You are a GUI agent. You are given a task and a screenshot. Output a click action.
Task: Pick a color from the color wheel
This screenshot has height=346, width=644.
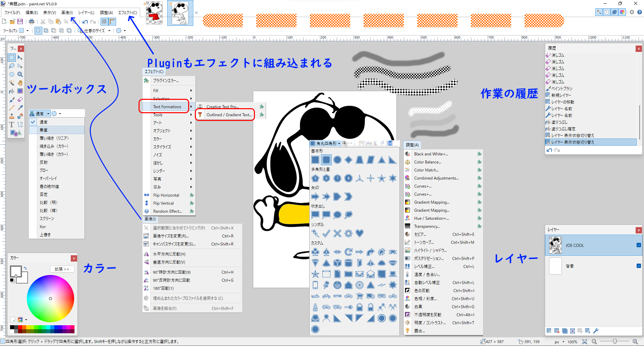pos(50,298)
